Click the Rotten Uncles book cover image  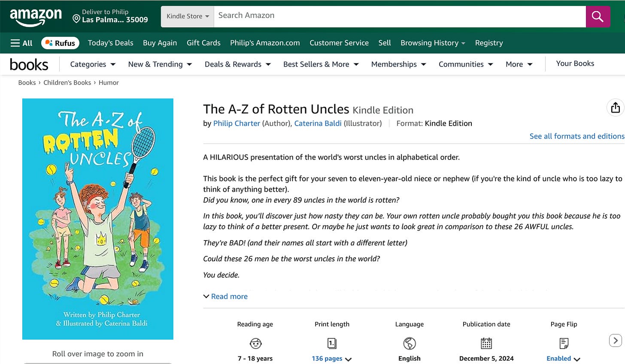tap(98, 219)
